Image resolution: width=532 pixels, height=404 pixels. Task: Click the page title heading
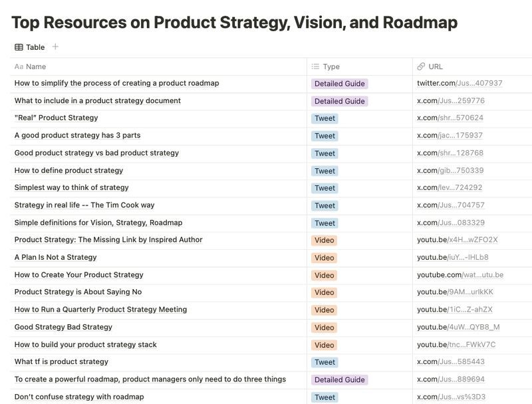[234, 23]
